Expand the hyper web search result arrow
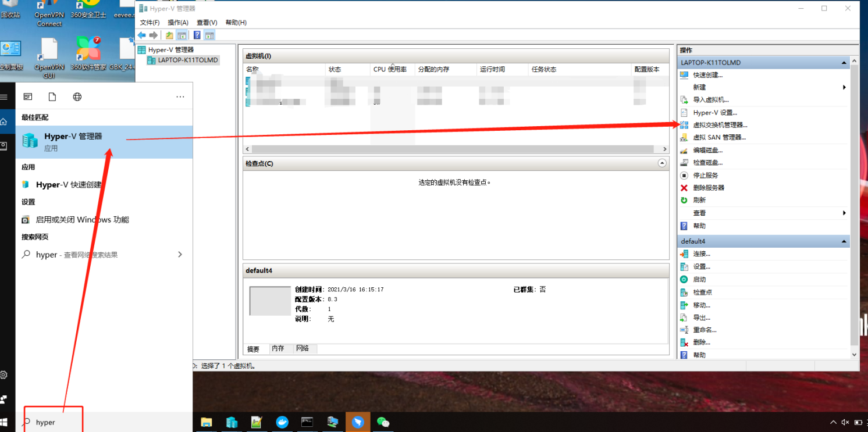The width and height of the screenshot is (868, 432). (x=180, y=255)
